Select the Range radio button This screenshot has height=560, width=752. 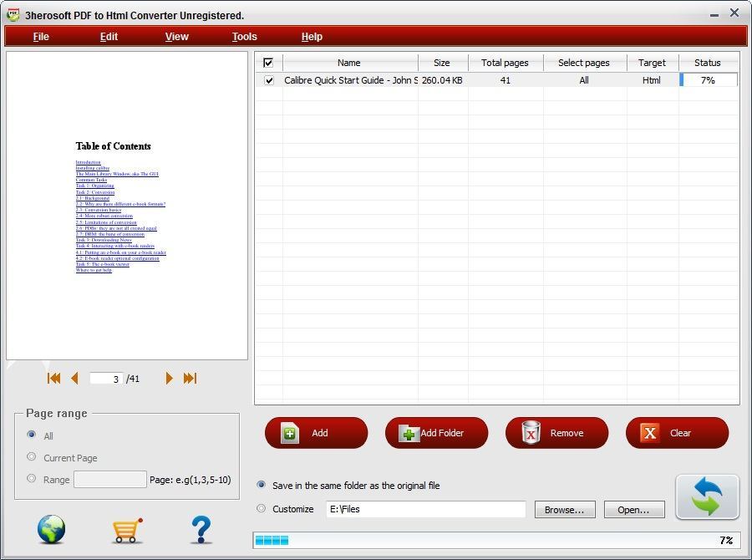[x=32, y=478]
